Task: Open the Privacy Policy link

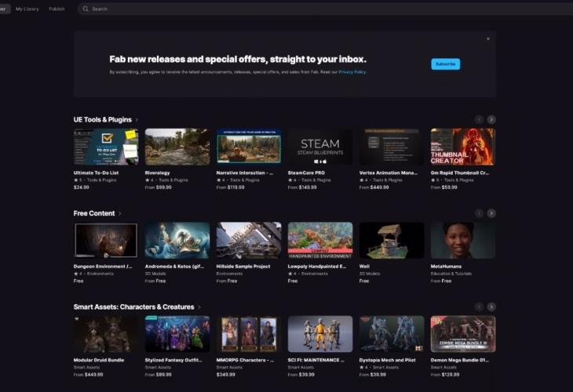Action: pos(352,72)
